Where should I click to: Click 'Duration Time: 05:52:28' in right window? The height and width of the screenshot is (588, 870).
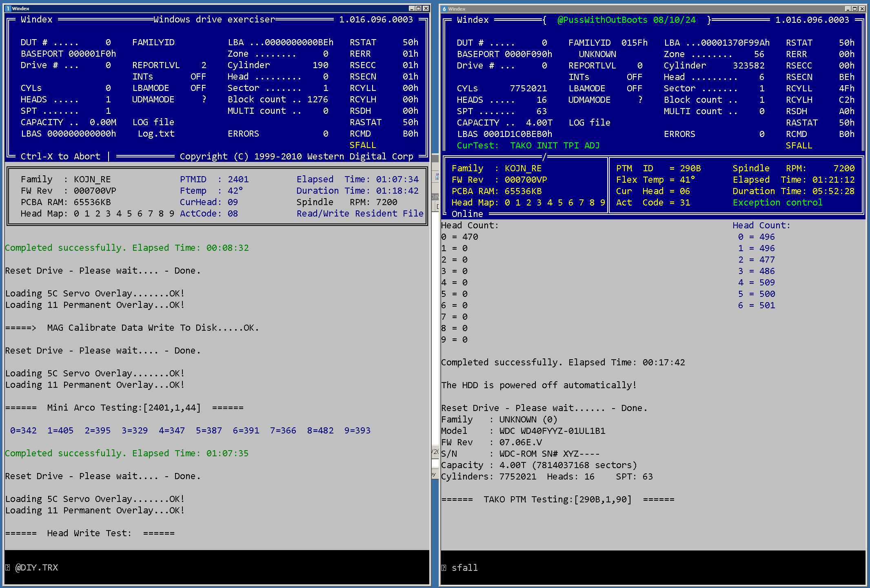(x=794, y=191)
